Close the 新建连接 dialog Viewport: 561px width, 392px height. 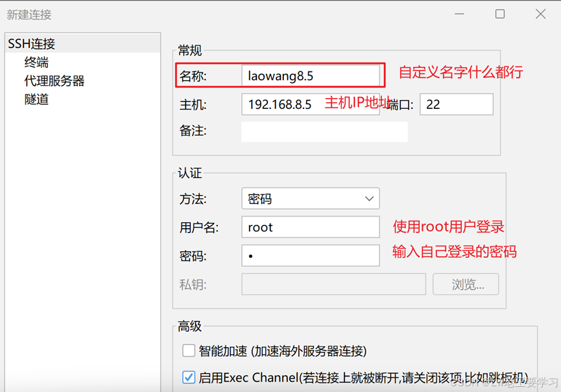click(540, 14)
